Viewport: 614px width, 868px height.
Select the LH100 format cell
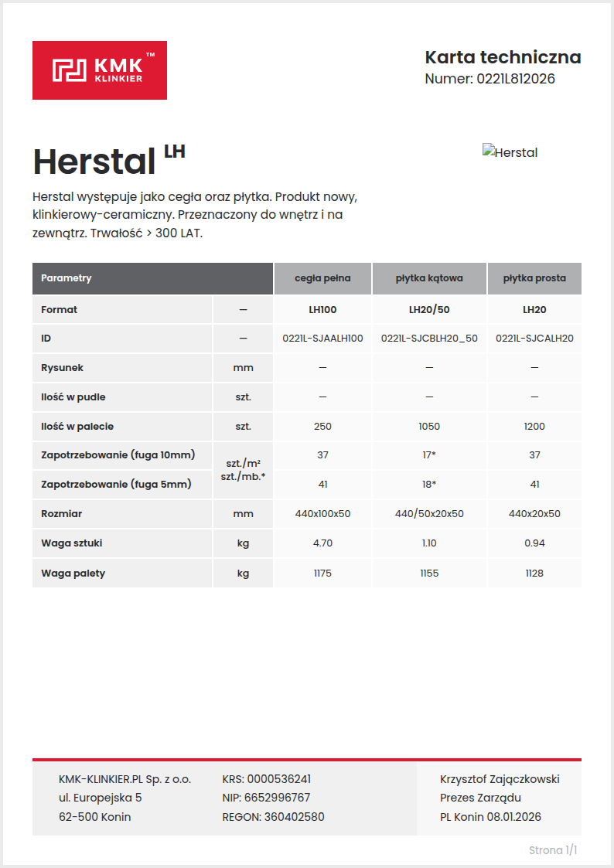click(x=322, y=309)
